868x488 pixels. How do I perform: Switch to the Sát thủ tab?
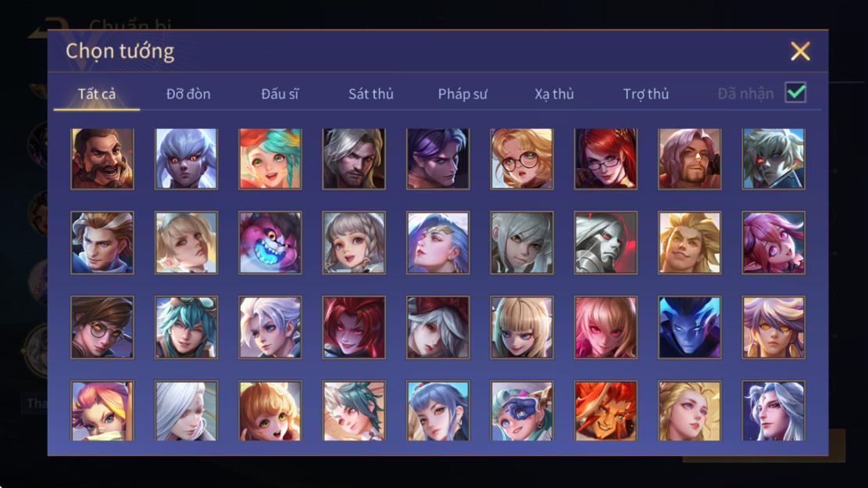[x=371, y=94]
